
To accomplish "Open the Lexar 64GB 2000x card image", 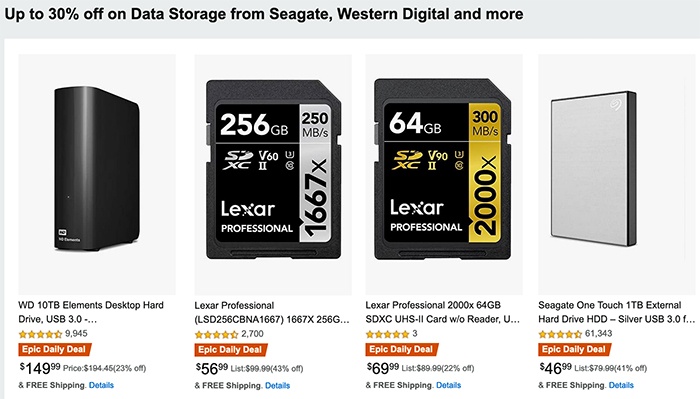I will pyautogui.click(x=444, y=175).
